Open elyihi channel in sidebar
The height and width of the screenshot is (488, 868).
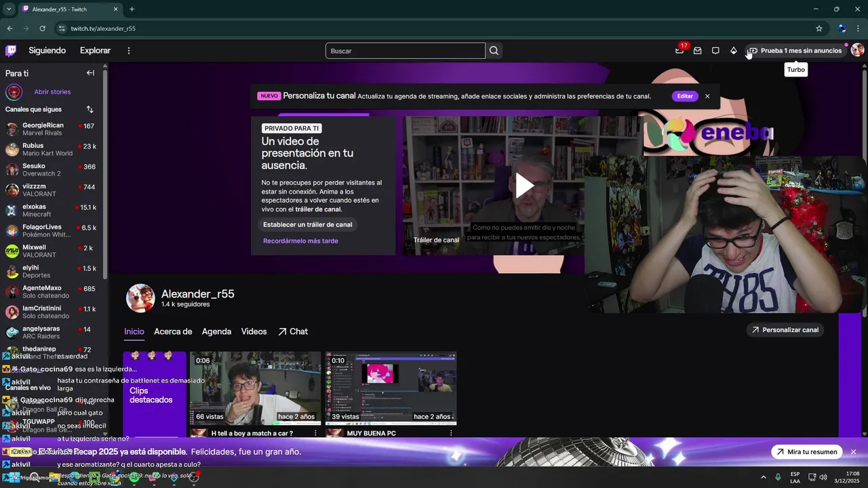coord(53,271)
